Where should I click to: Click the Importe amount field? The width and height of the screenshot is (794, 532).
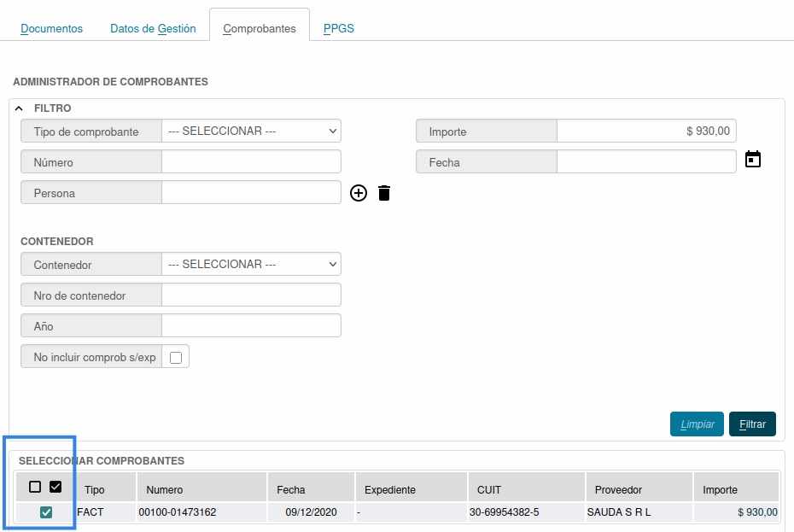coord(645,132)
